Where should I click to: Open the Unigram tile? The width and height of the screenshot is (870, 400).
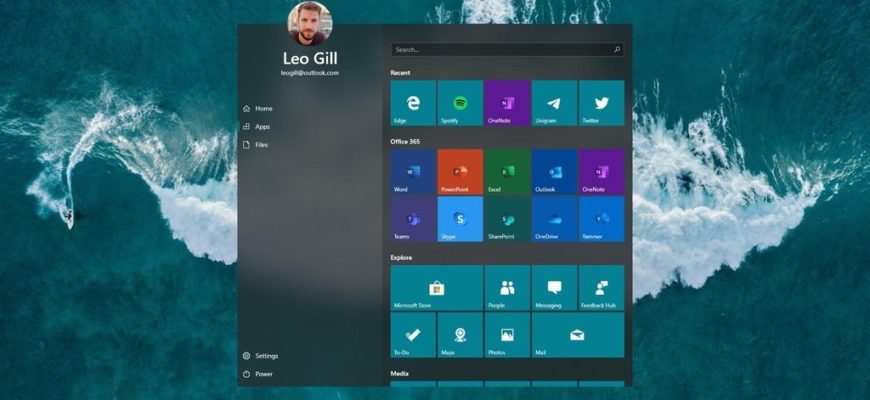tap(554, 103)
